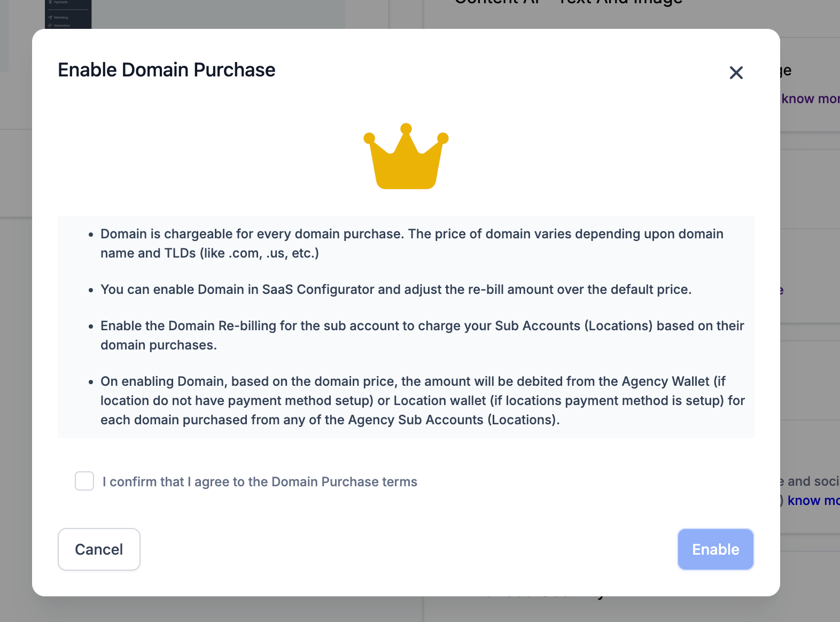Select Payments in the background sidebar menu
Screen dimensions: 840x622
tap(60, 2)
